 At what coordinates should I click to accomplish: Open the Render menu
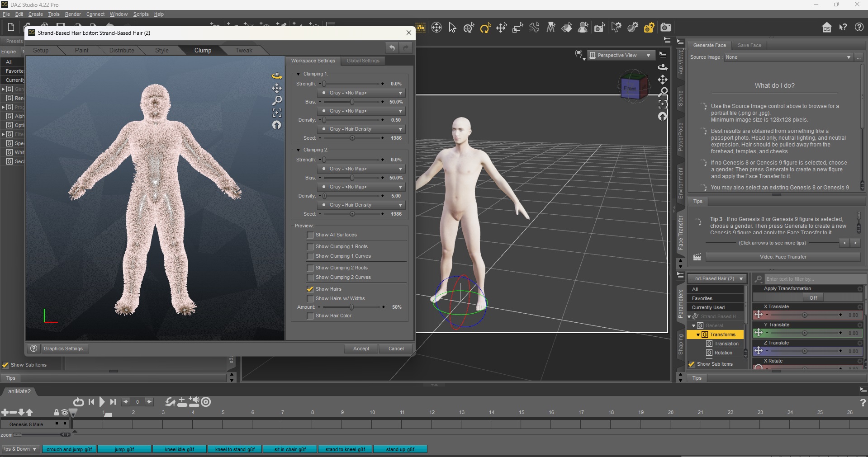tap(73, 14)
